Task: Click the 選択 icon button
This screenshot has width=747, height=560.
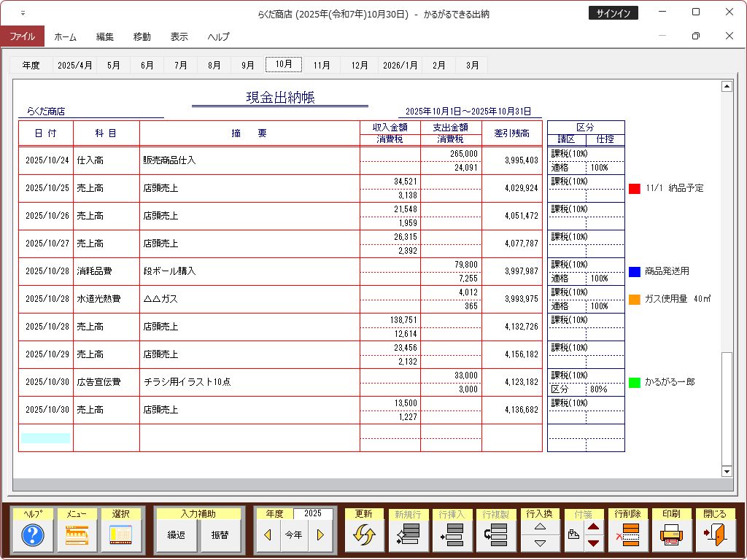Action: (x=121, y=536)
